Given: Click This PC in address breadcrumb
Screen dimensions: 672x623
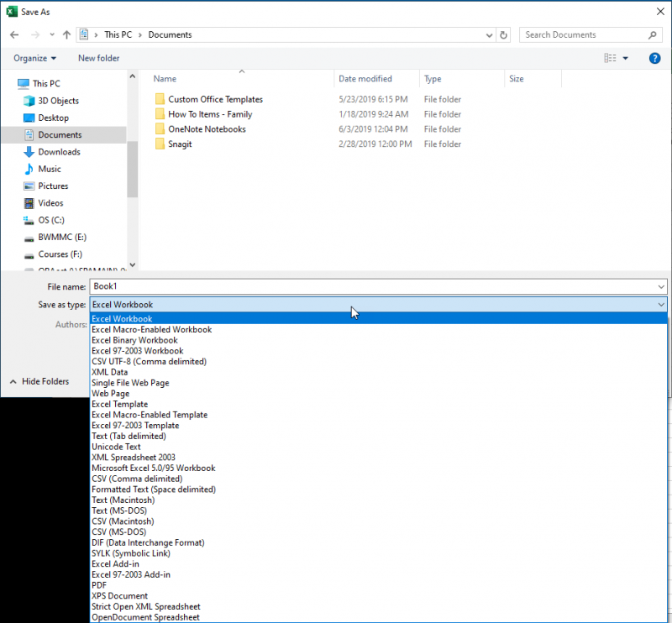Looking at the screenshot, I should [x=118, y=34].
